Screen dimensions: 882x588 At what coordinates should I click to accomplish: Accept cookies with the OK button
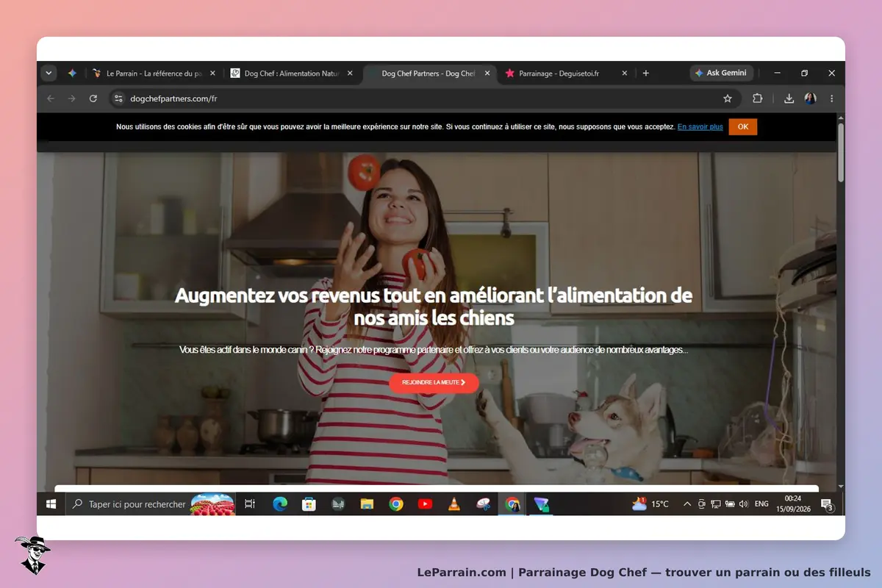tap(743, 127)
